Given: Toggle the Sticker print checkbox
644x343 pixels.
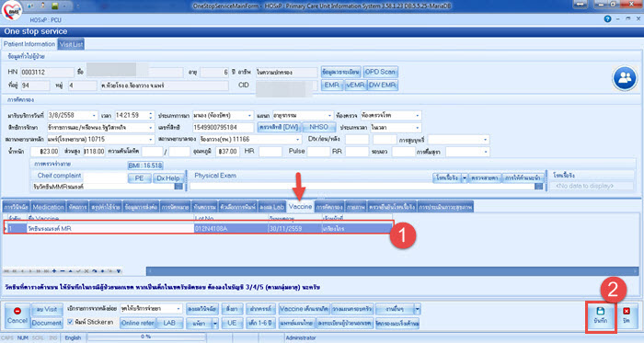Looking at the screenshot, I should 70,322.
